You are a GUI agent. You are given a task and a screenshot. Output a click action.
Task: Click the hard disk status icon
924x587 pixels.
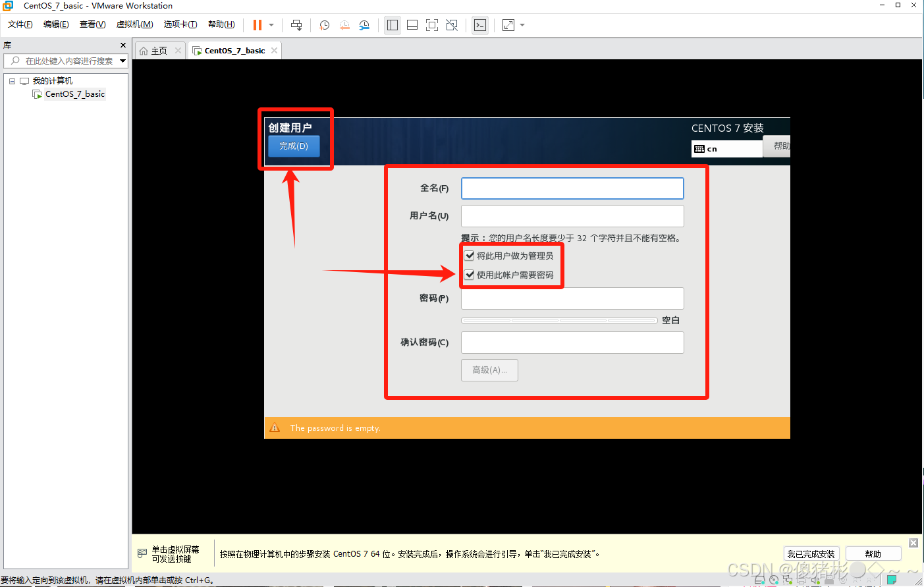(759, 580)
